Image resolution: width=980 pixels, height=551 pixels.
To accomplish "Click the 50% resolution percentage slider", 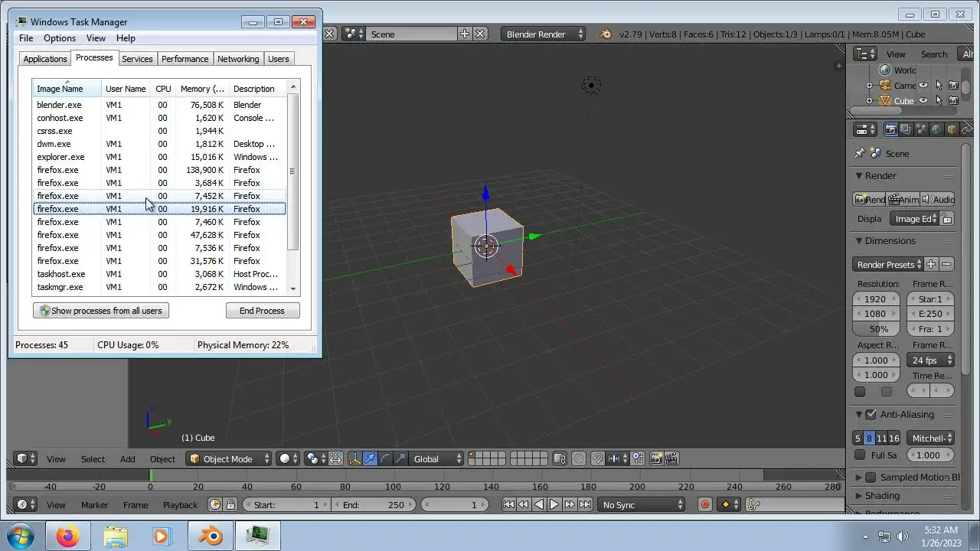I will point(877,329).
